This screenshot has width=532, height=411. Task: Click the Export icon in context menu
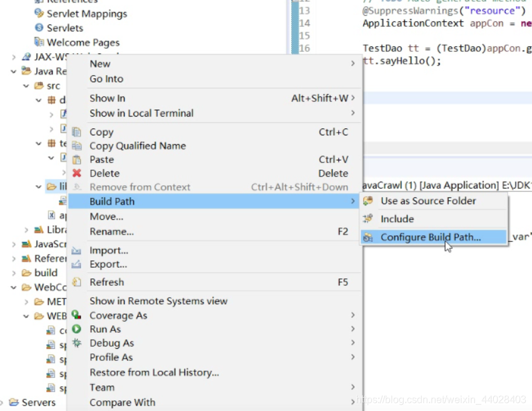pyautogui.click(x=76, y=264)
